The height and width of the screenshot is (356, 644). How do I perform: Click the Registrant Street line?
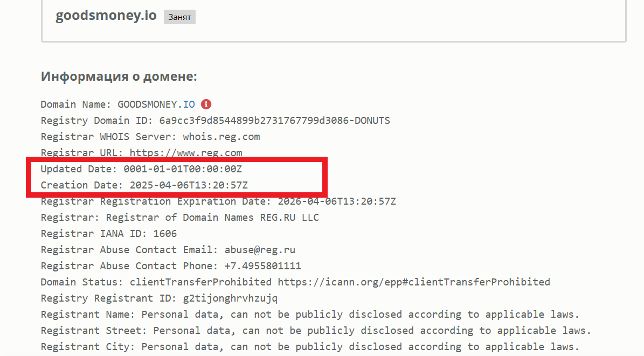[x=316, y=331]
